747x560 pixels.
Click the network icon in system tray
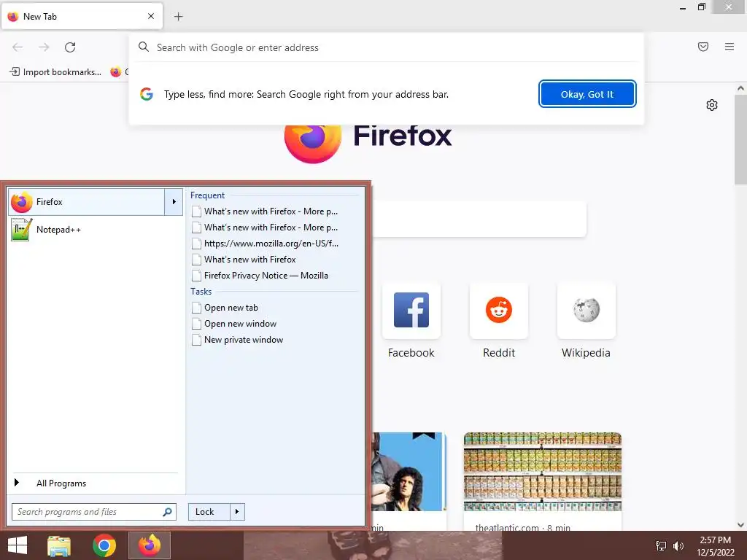[661, 546]
